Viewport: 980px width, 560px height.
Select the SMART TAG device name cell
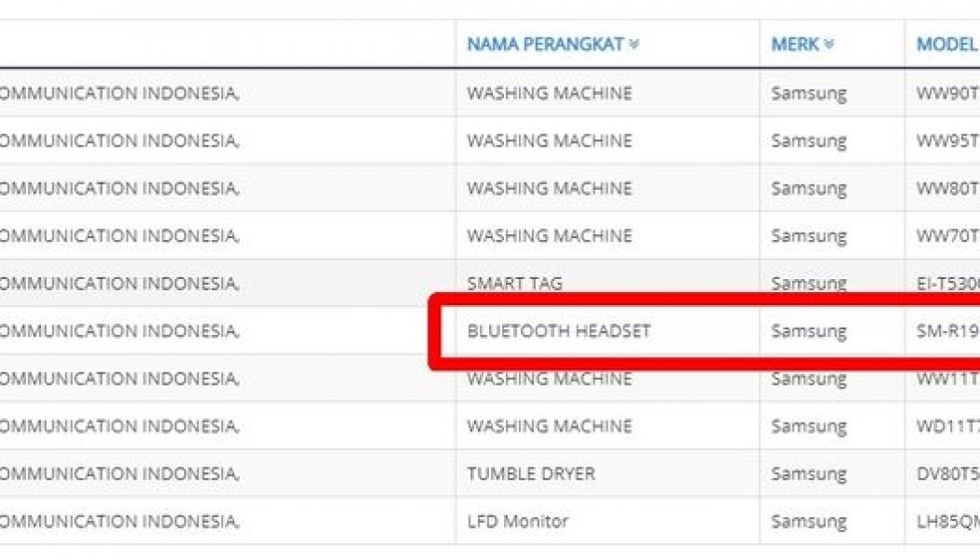pos(514,283)
